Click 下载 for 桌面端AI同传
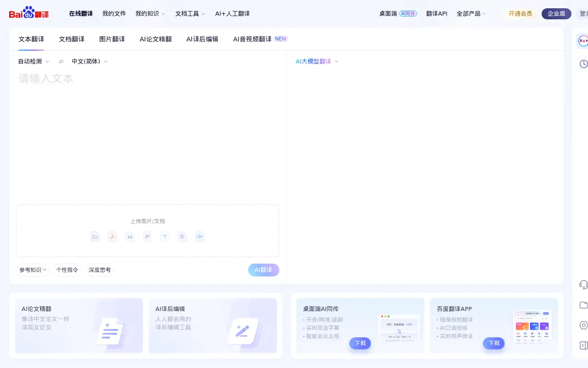 (x=360, y=343)
